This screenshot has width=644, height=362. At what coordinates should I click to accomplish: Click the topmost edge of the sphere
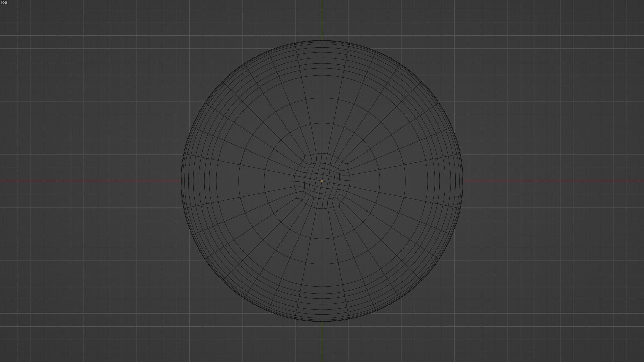coord(322,40)
